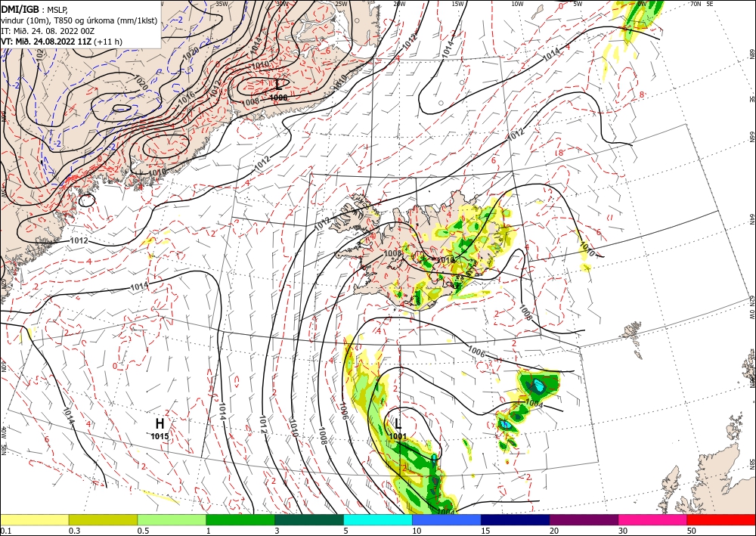Click the red 50+ legend color segment
Screen dimensions: 756x536
pos(721,519)
